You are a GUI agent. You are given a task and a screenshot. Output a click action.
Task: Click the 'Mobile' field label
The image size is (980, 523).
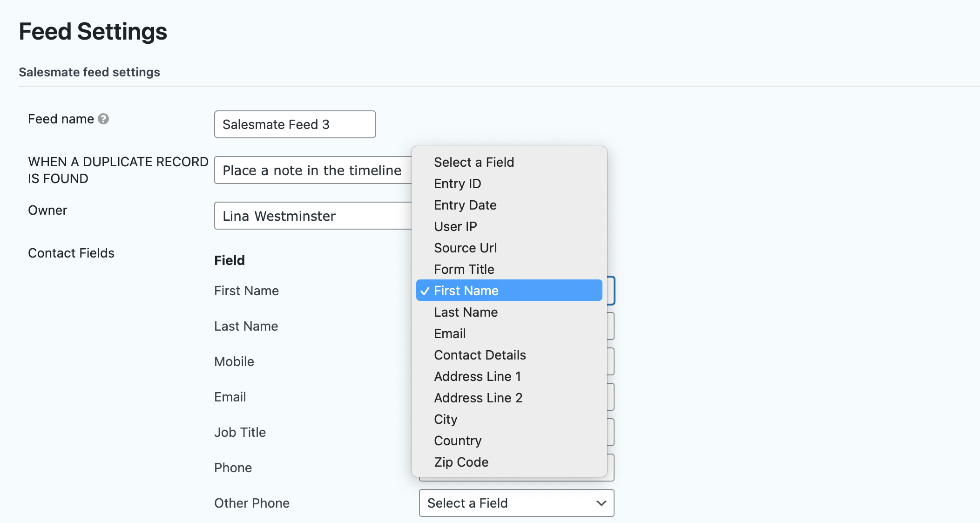234,361
